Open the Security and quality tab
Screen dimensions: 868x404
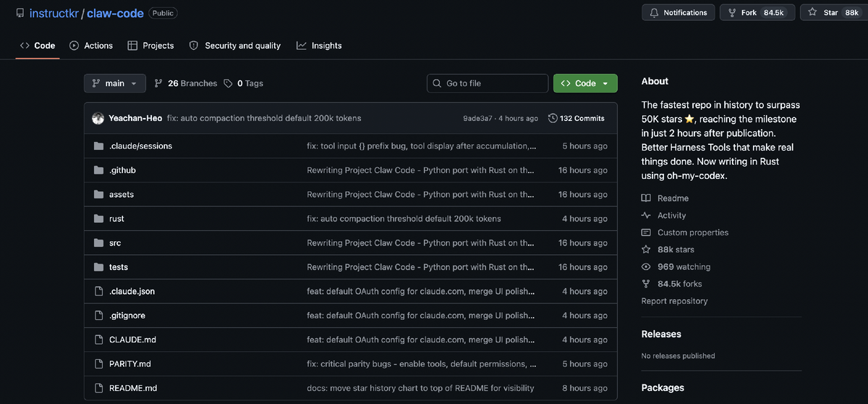tap(235, 46)
